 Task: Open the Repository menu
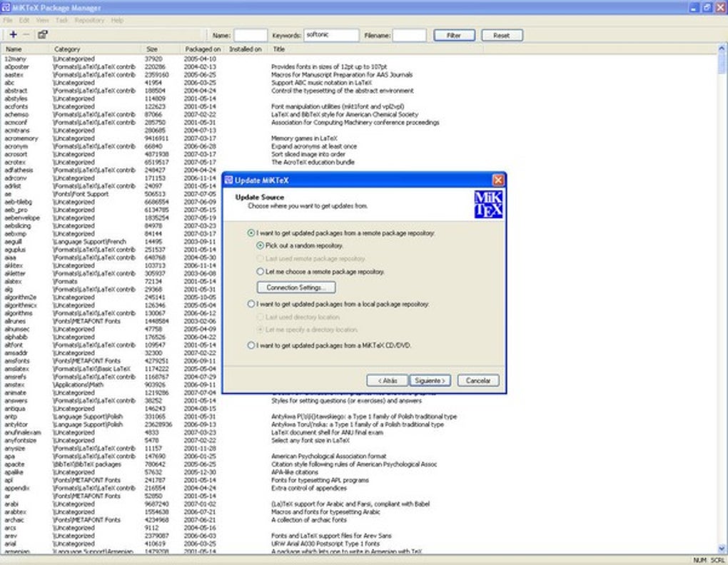tap(89, 21)
